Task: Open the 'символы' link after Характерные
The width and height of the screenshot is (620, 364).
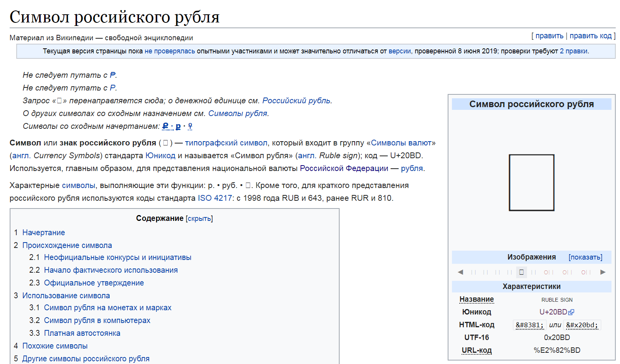Action: click(79, 185)
